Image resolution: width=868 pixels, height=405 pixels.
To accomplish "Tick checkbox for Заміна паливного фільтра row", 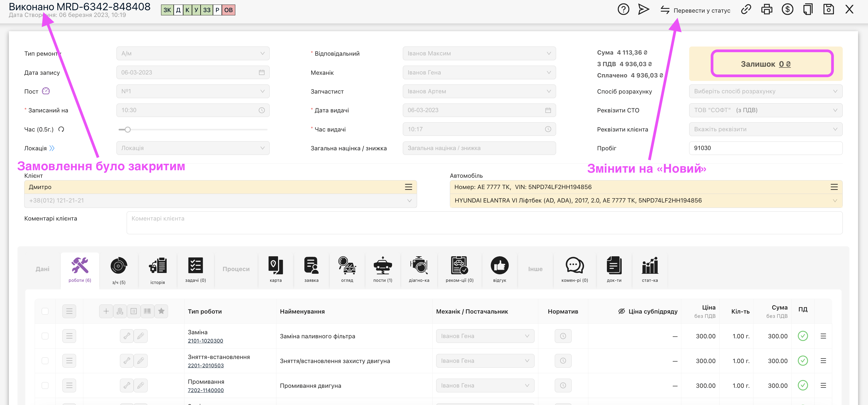I will (45, 336).
